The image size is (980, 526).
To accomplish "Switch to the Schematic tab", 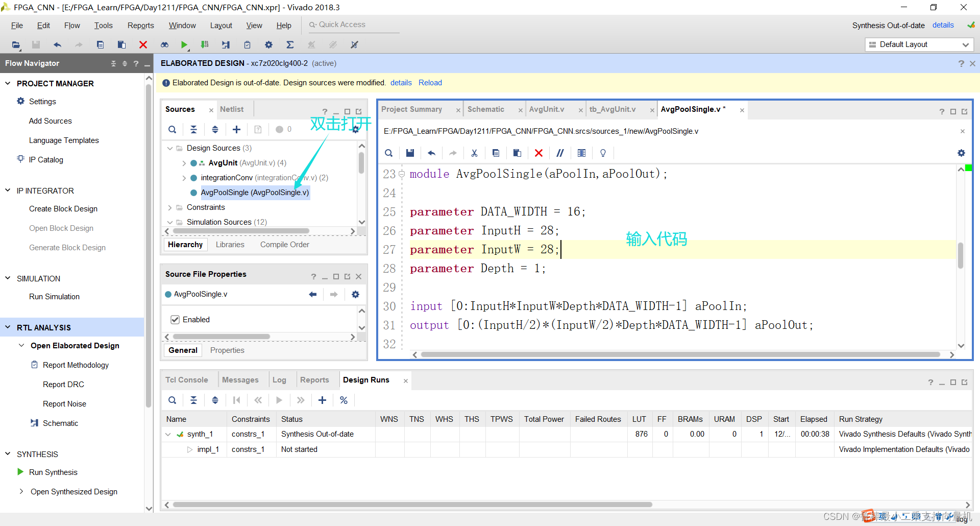I will coord(485,109).
